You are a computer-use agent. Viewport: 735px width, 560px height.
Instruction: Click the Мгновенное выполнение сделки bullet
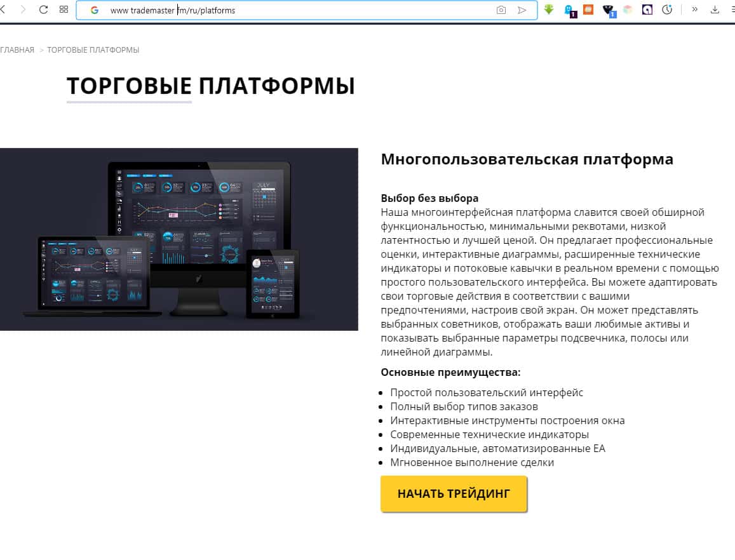(x=472, y=463)
